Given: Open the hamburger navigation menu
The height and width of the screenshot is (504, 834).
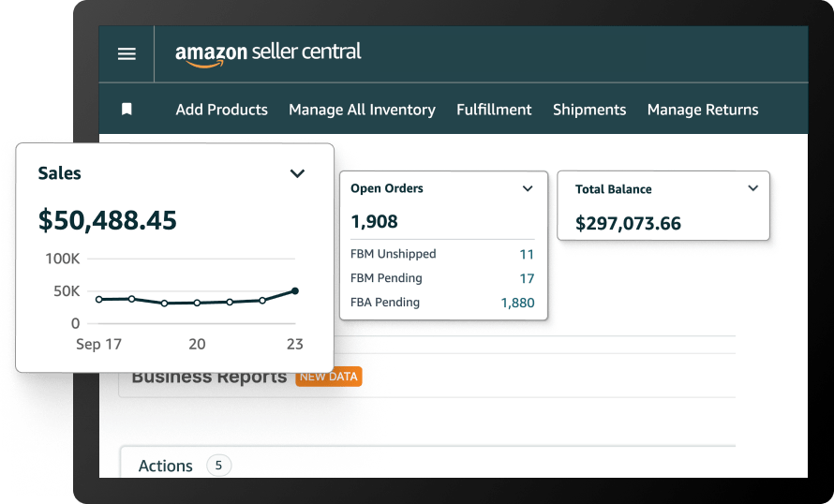Looking at the screenshot, I should [x=127, y=54].
